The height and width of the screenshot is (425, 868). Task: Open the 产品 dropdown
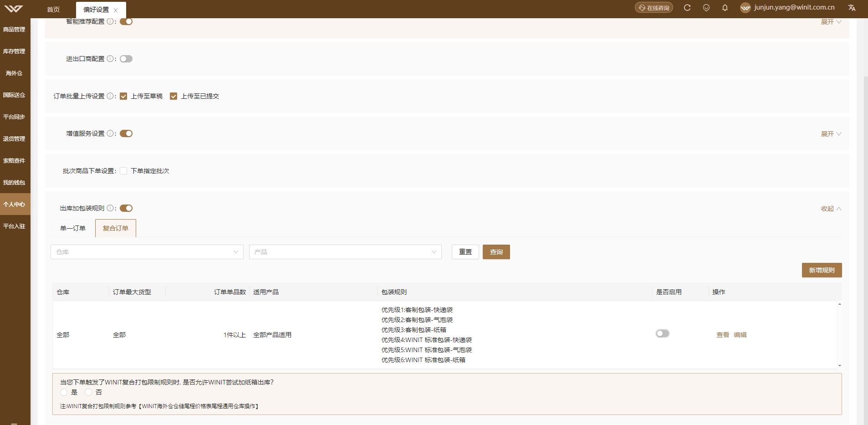(345, 252)
